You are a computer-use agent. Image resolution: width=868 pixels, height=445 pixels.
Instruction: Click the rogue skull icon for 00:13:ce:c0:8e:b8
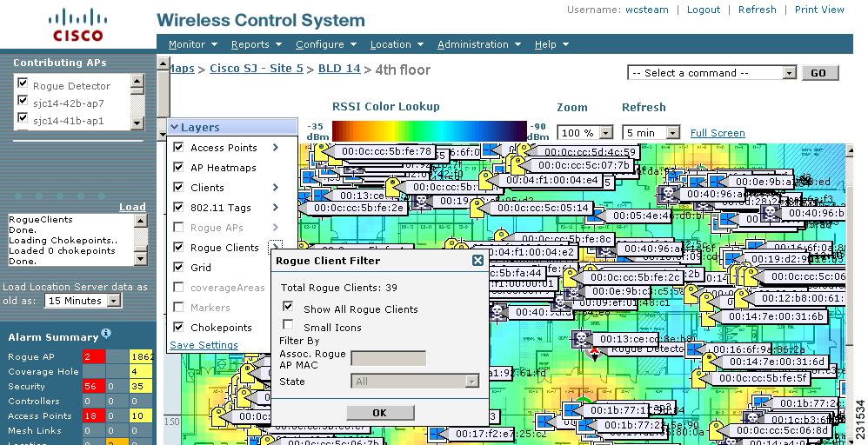pos(581,339)
